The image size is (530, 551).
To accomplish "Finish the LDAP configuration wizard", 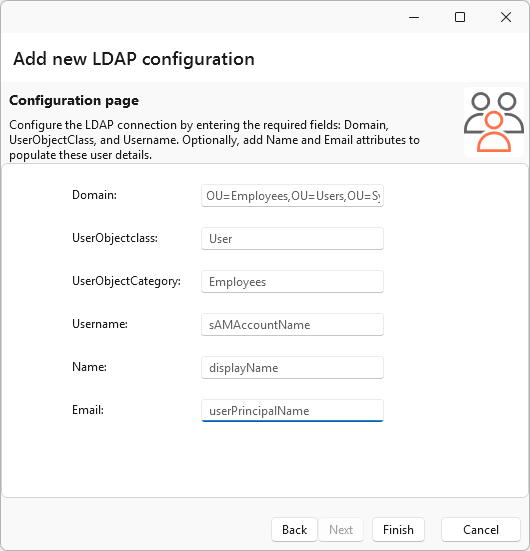I will 398,530.
